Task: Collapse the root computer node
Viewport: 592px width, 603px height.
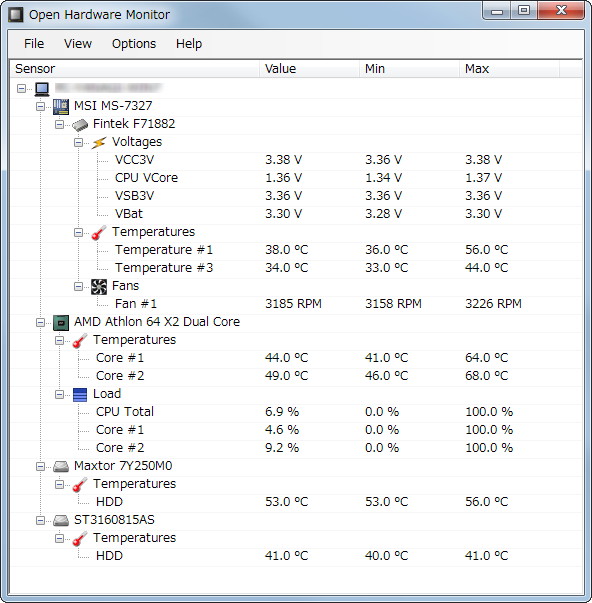Action: click(x=22, y=88)
